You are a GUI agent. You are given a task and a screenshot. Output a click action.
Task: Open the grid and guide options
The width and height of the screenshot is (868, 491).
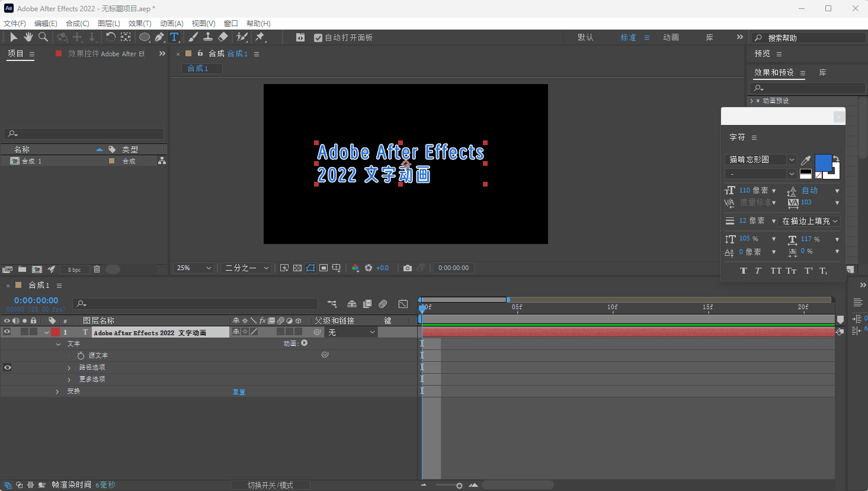click(x=337, y=268)
